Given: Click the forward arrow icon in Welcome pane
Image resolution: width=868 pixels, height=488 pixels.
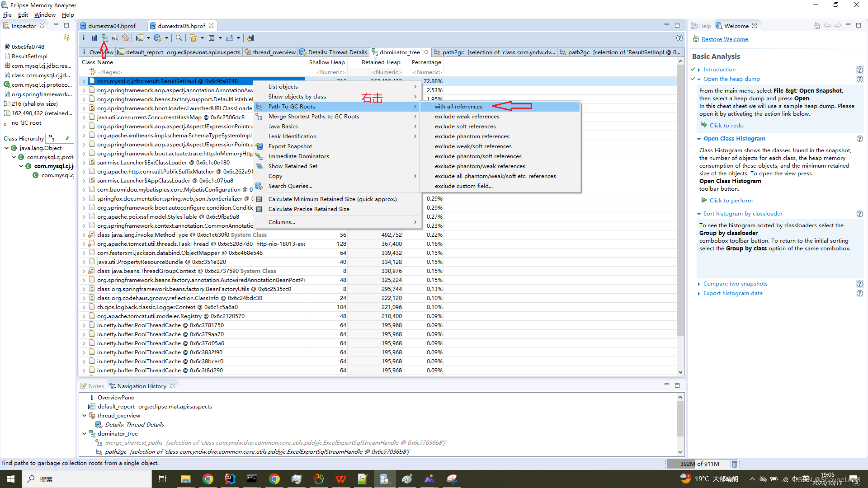Looking at the screenshot, I should 838,26.
